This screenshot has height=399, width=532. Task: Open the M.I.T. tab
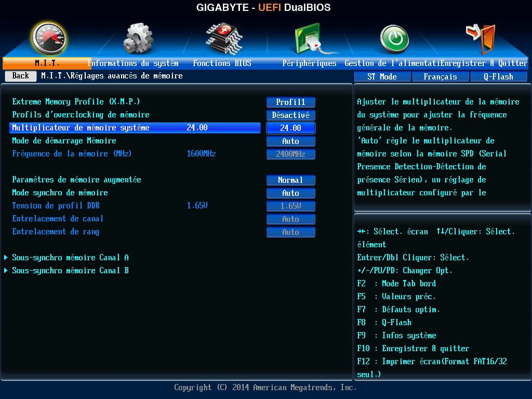pos(47,63)
